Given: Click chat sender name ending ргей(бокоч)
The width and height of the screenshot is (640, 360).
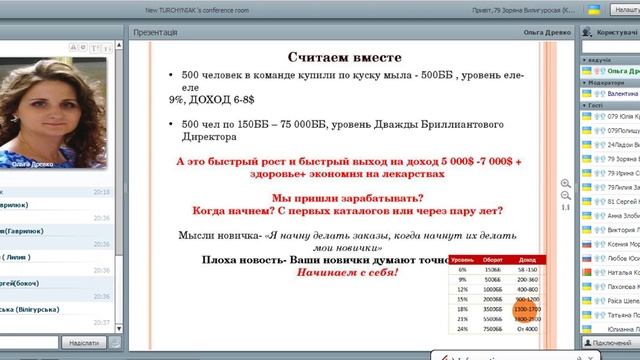Looking at the screenshot, I should pyautogui.click(x=20, y=283).
